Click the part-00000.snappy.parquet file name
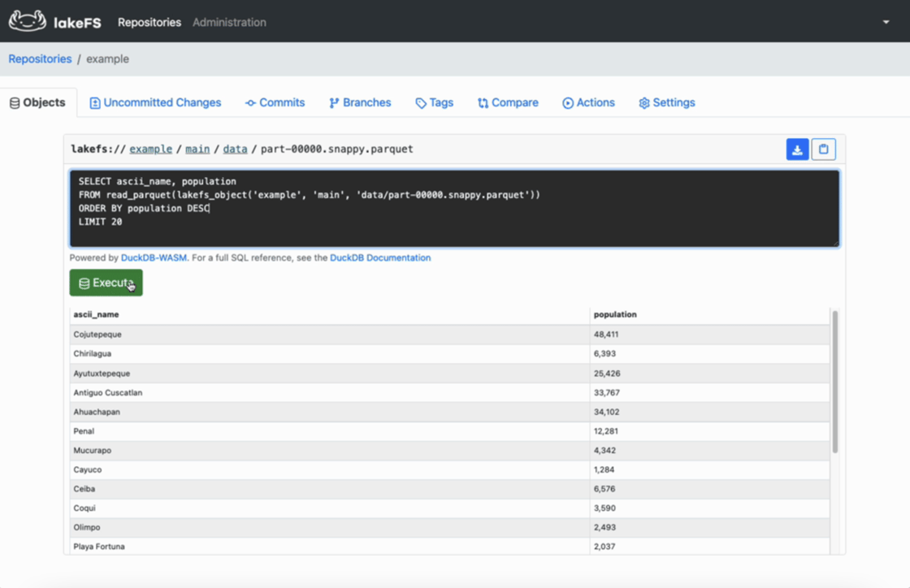Screen dimensions: 910x588 [x=336, y=149]
